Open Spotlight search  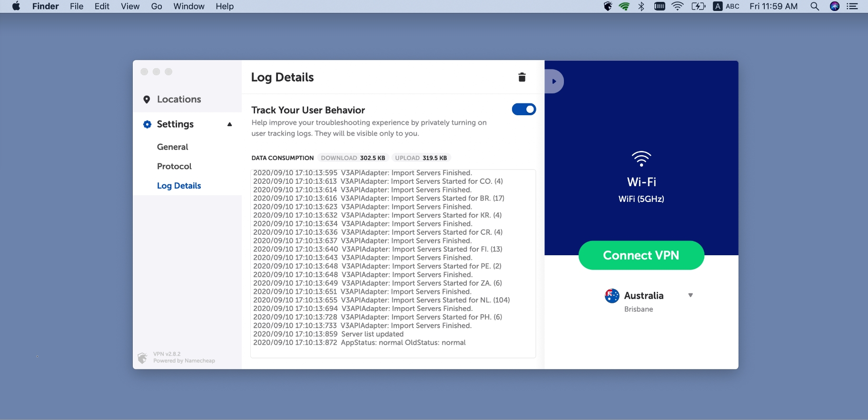(x=815, y=6)
